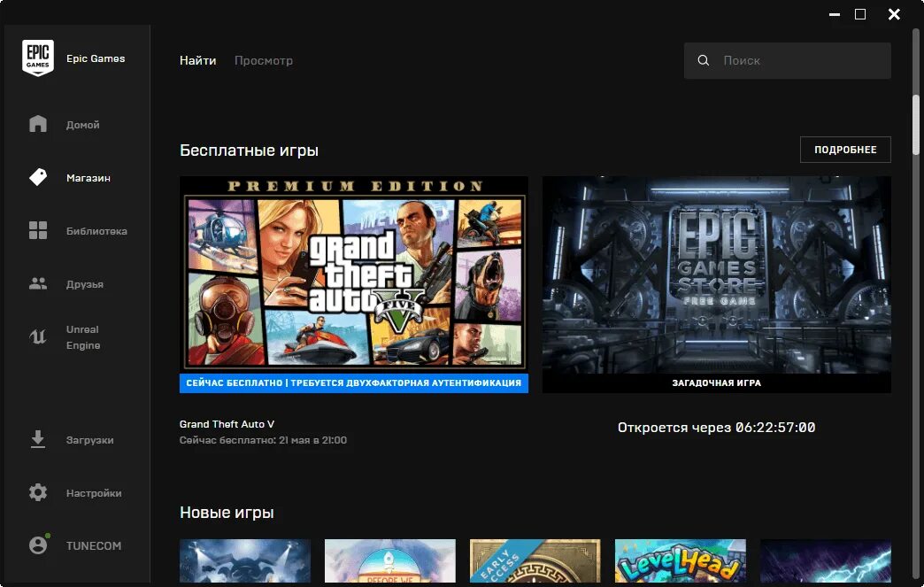Minimize the Epic Games launcher window
The image size is (924, 587).
click(x=835, y=14)
